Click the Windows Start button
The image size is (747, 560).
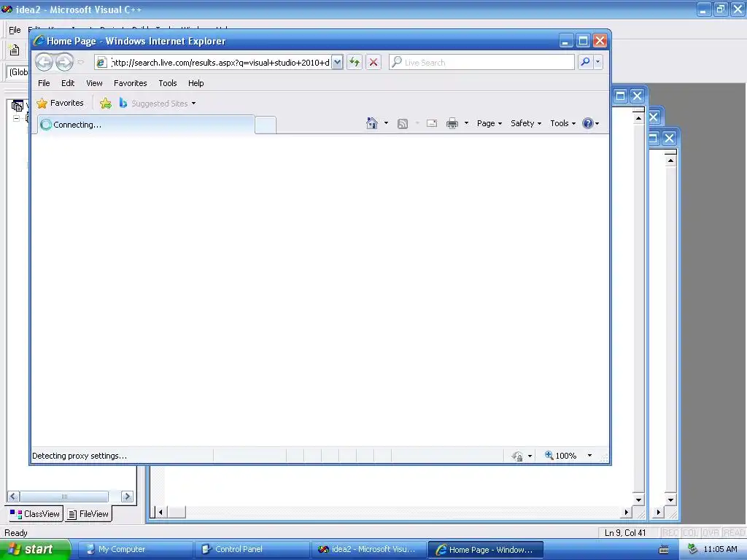pyautogui.click(x=35, y=550)
